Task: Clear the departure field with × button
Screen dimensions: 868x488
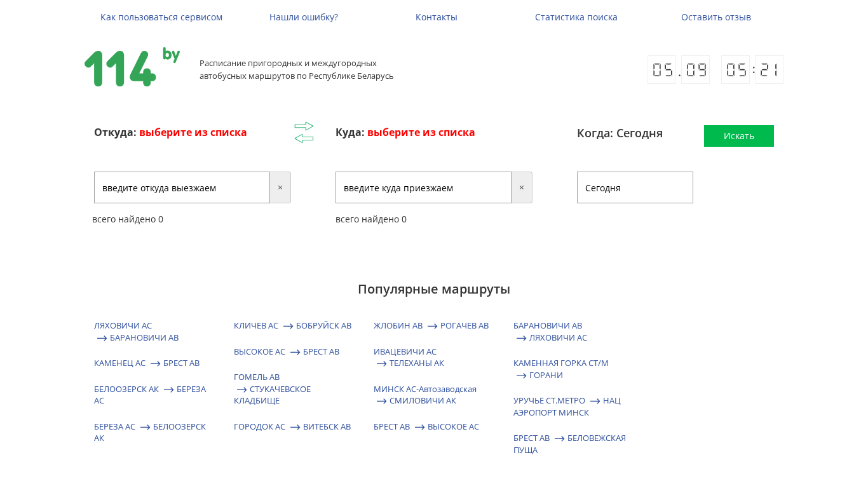Action: tap(280, 187)
